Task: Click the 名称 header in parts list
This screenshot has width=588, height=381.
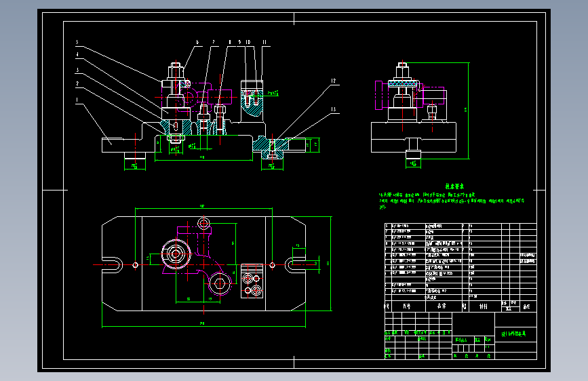Action: pyautogui.click(x=442, y=306)
